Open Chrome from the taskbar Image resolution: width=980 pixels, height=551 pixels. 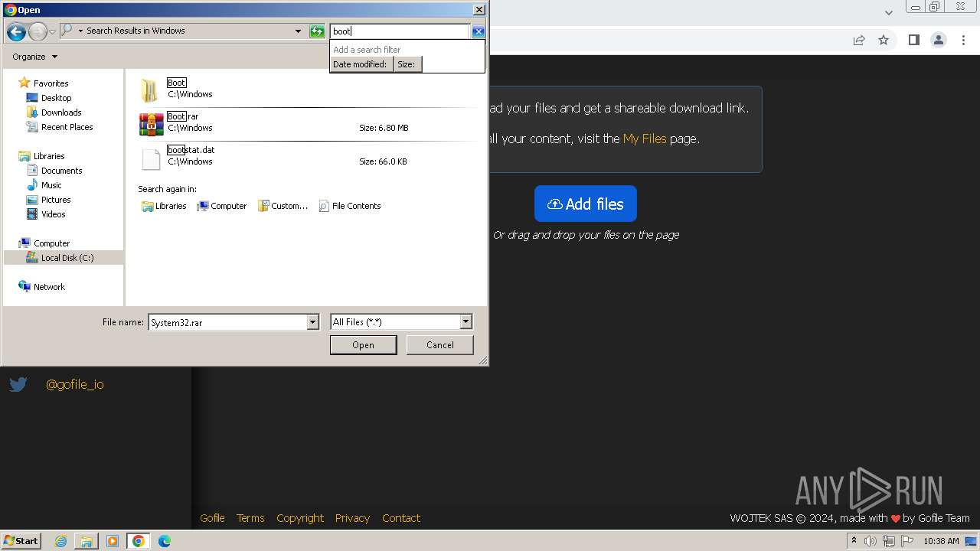pyautogui.click(x=138, y=541)
